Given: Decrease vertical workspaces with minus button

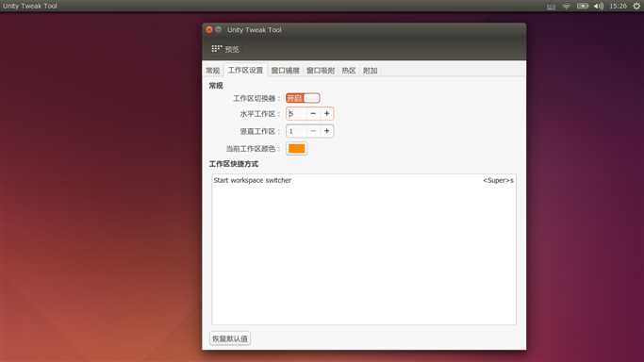Looking at the screenshot, I should point(313,131).
